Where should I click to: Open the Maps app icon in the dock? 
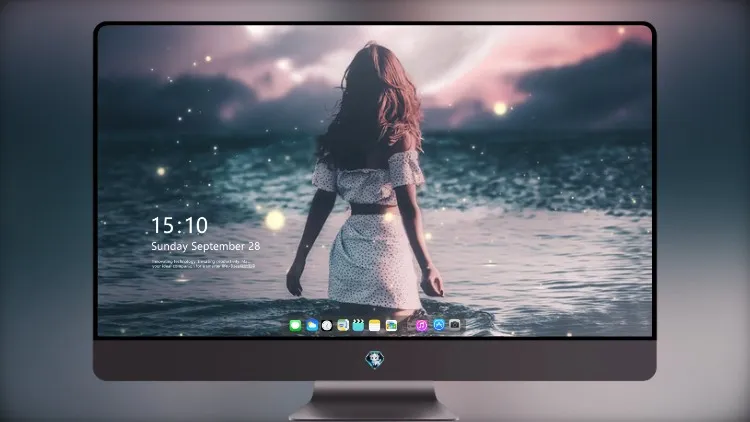pos(343,326)
